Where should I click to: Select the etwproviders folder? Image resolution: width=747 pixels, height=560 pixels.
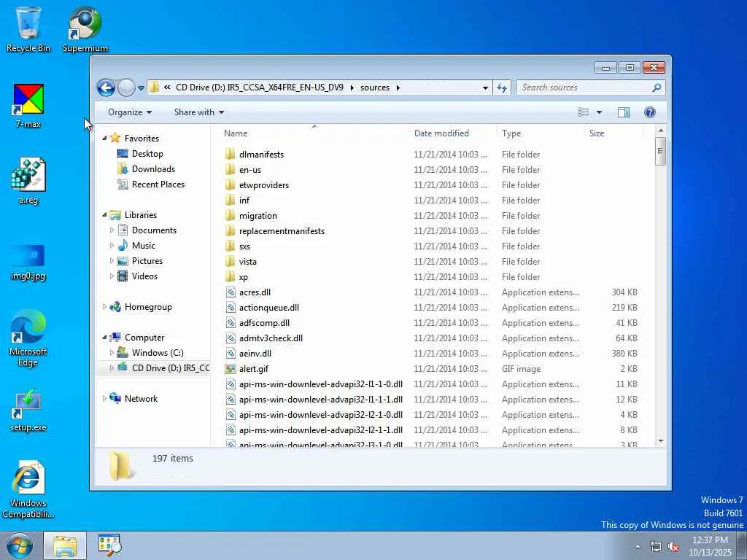pos(264,184)
